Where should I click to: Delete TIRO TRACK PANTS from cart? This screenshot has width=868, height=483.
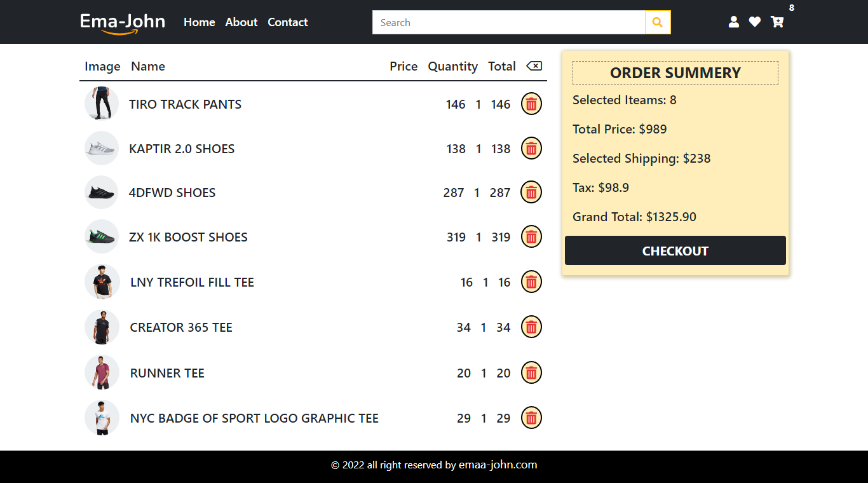coord(531,104)
